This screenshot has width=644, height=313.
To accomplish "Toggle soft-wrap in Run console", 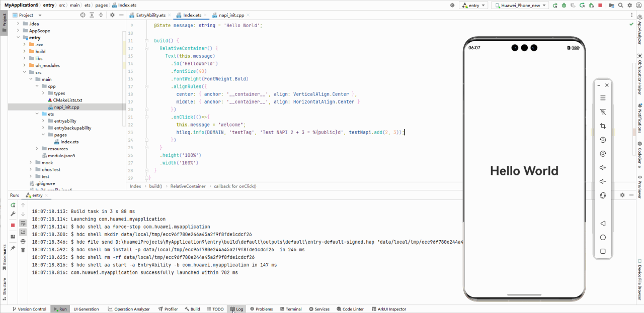I will (23, 223).
